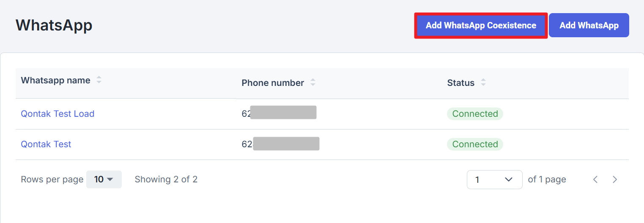
Task: Click the sort arrows beside Status
Action: click(x=483, y=83)
